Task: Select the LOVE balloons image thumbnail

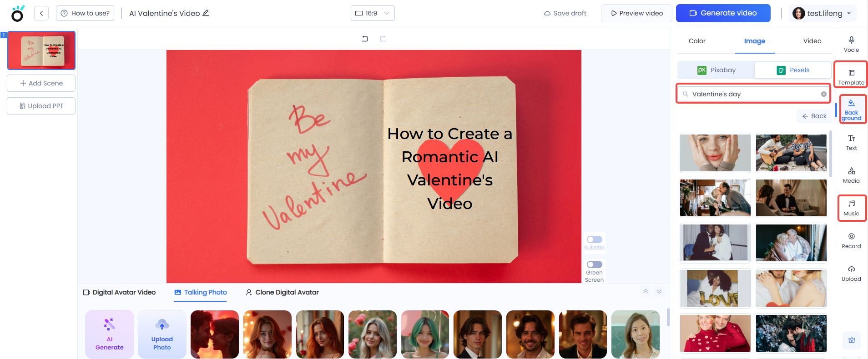Action: pyautogui.click(x=715, y=288)
